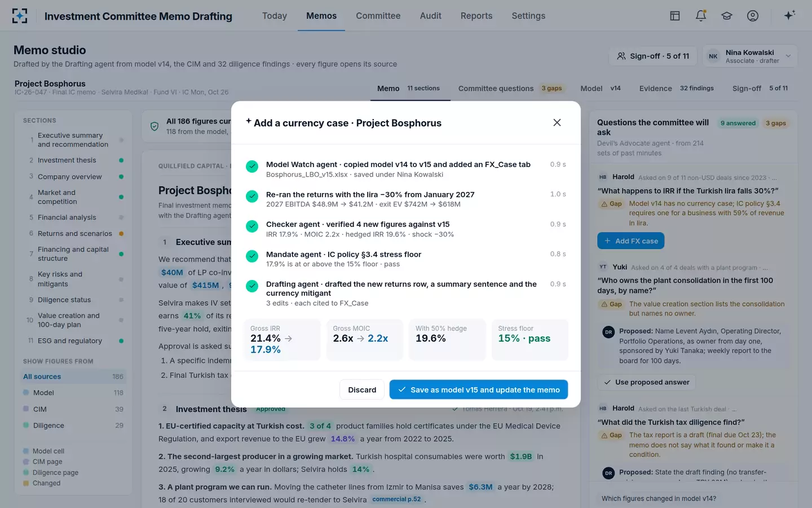812x508 pixels.
Task: Click the shield icon beside All 186 figures
Action: [x=155, y=126]
